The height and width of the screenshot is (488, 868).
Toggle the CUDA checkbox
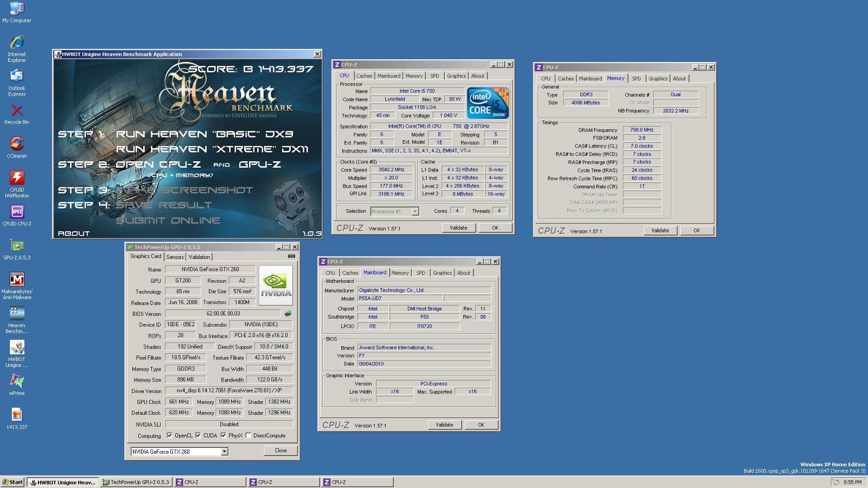click(198, 435)
